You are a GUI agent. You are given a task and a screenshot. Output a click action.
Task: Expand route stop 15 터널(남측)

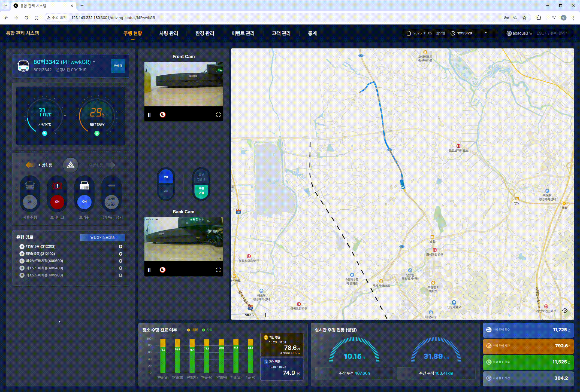(x=120, y=247)
